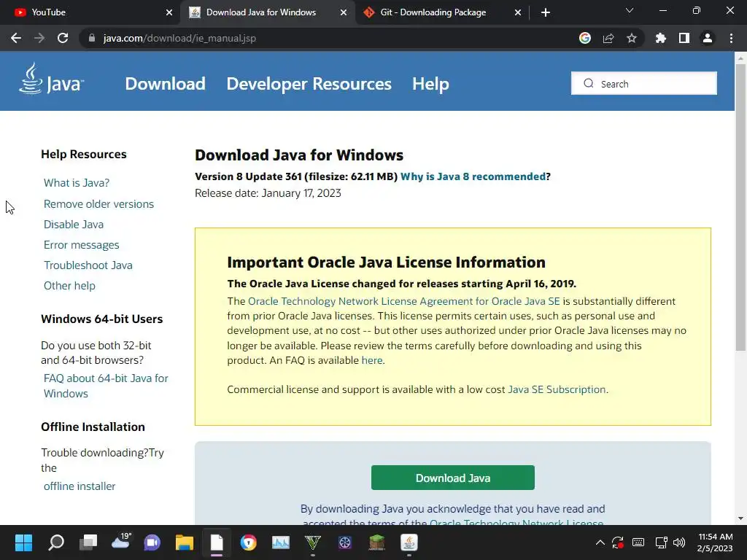Open the touch keyboard tray icon
747x560 pixels.
[x=638, y=542]
